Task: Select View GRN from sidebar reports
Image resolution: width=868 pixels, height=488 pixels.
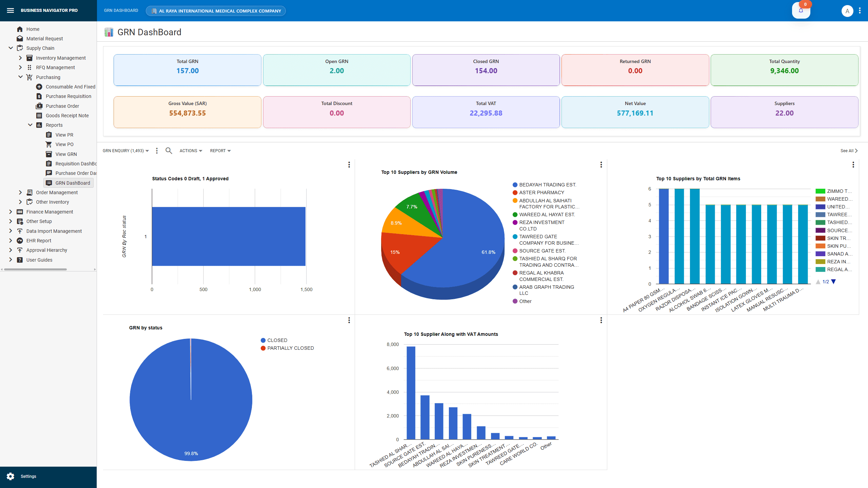Action: click(66, 154)
